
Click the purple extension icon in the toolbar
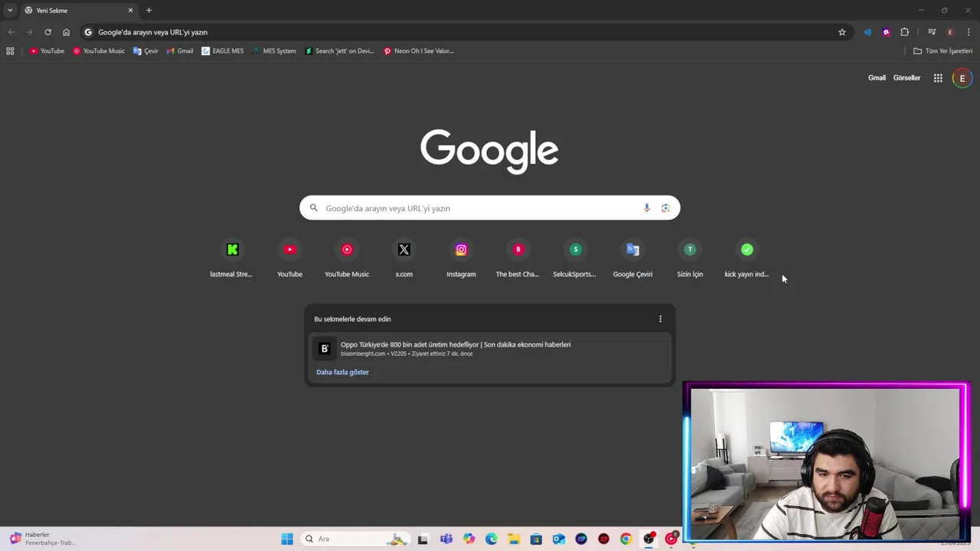(x=887, y=32)
